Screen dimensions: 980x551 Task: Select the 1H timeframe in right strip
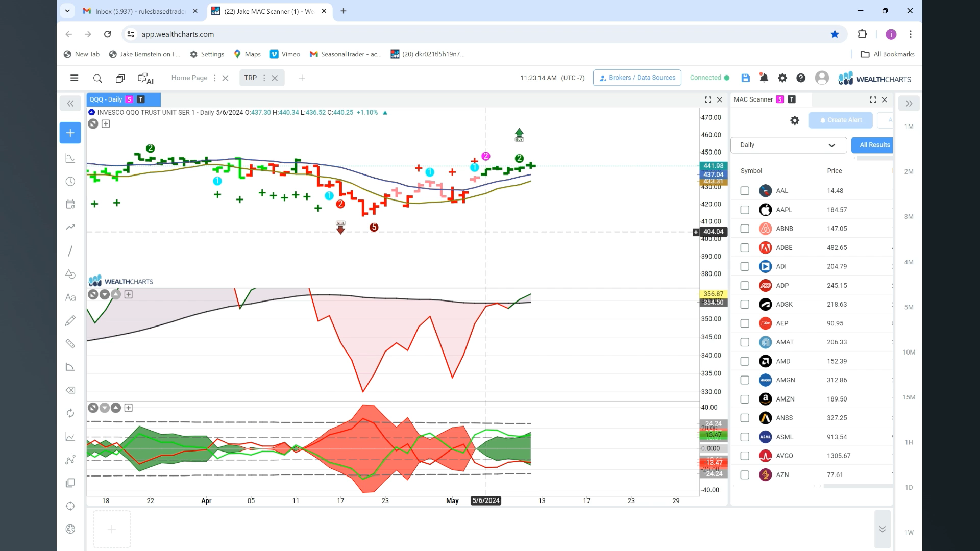coord(909,442)
